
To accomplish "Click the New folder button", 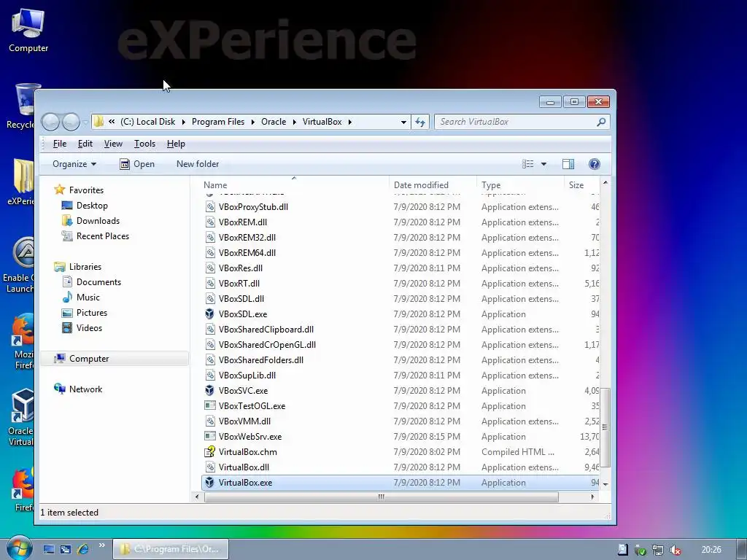I will [x=198, y=164].
